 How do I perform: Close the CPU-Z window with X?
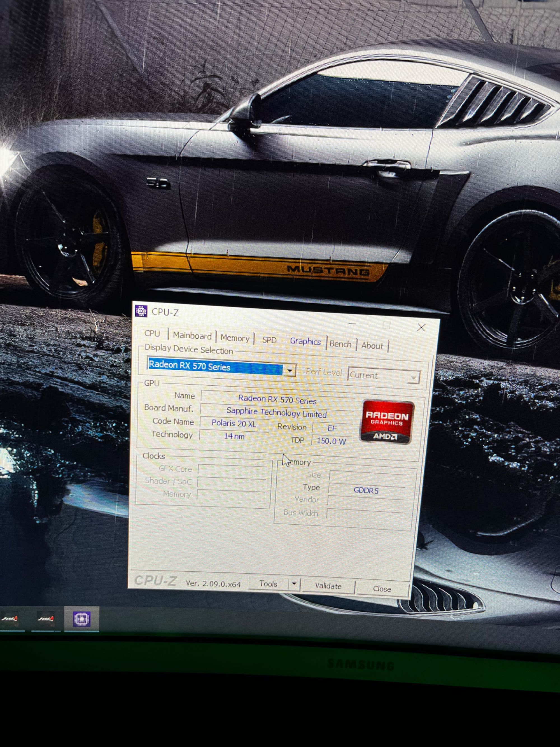point(421,327)
